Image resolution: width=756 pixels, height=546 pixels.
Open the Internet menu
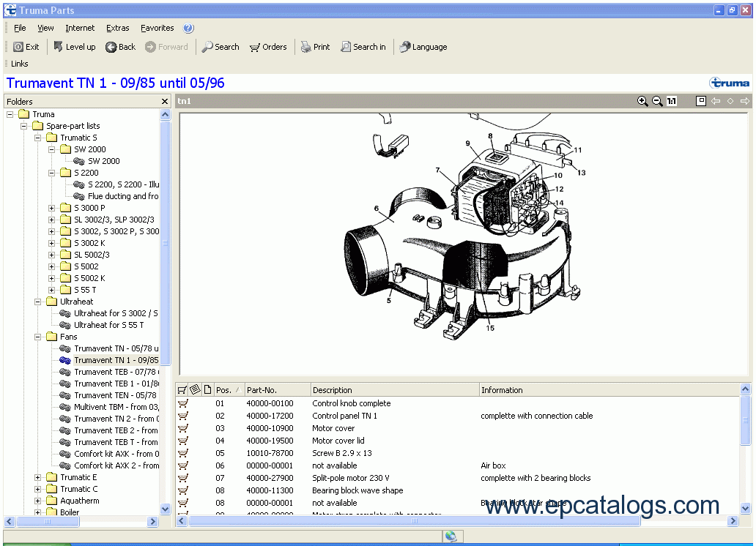click(80, 28)
